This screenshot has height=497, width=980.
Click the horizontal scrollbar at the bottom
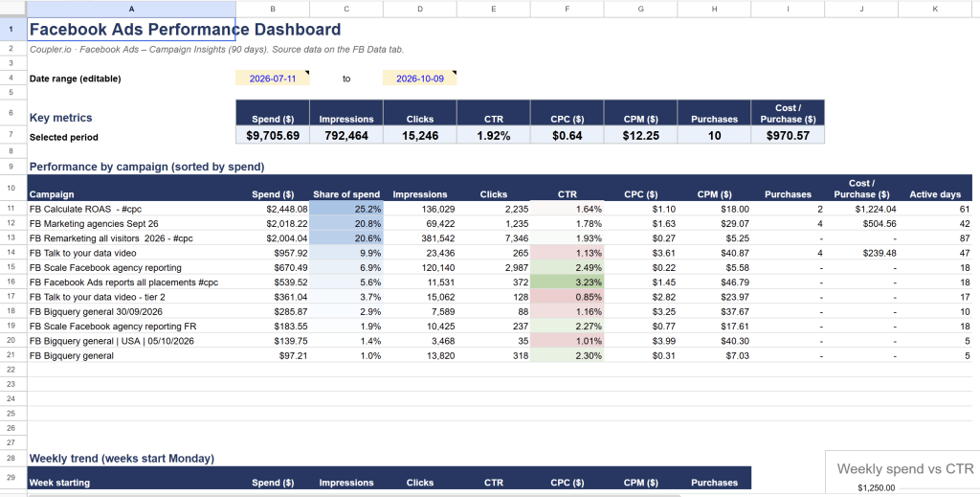(354, 494)
